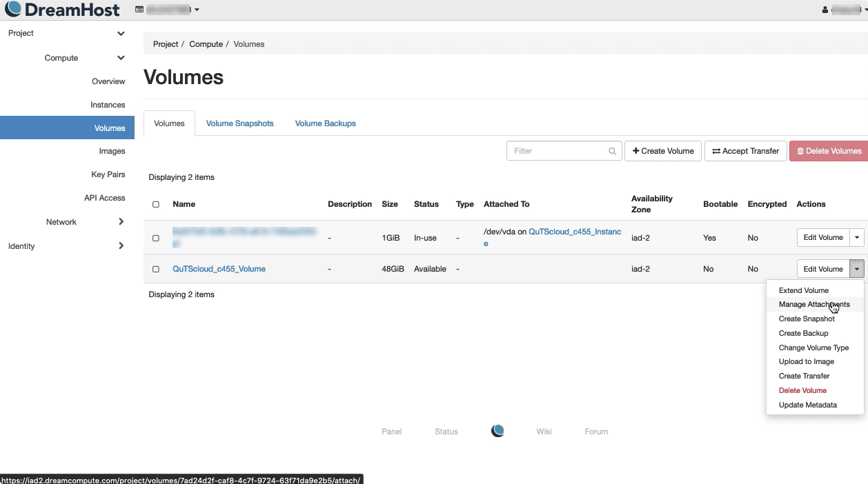This screenshot has height=484, width=868.
Task: Select the QuTScloud_c455_Volume checkbox
Action: pos(156,270)
